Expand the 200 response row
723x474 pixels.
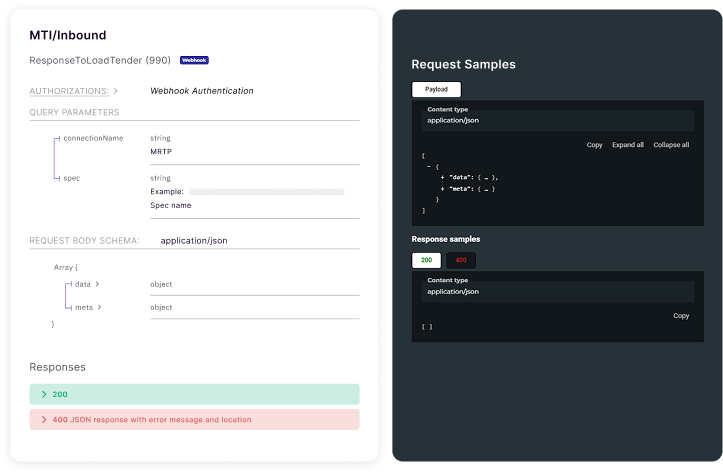point(194,394)
